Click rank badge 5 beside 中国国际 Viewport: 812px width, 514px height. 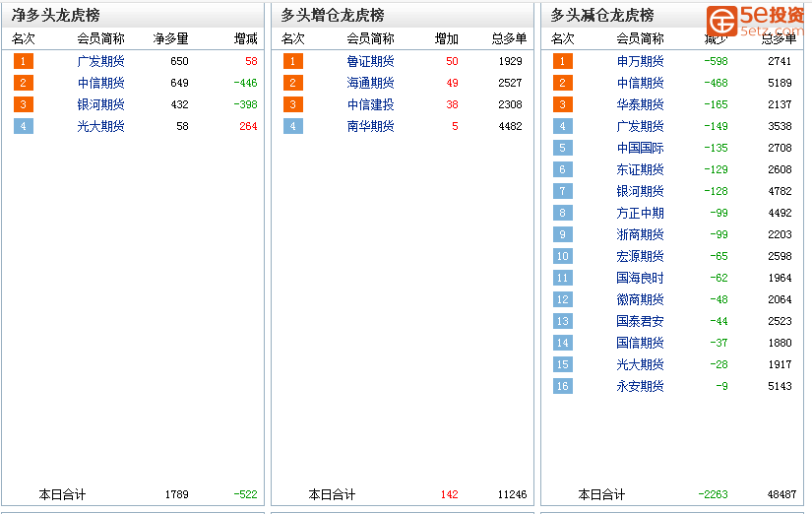coord(563,148)
